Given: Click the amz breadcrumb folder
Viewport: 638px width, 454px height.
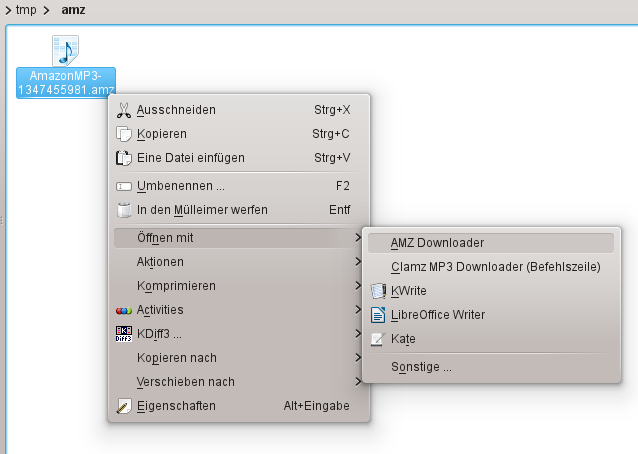Looking at the screenshot, I should [x=73, y=9].
